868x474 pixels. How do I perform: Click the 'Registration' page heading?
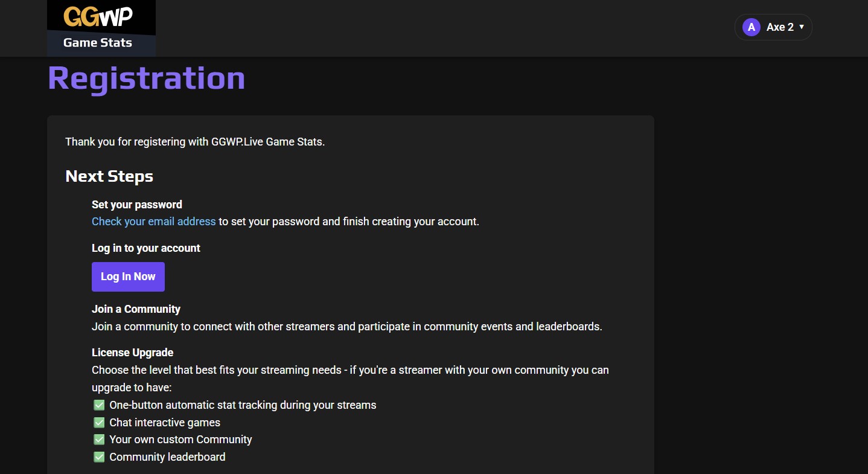pos(147,78)
